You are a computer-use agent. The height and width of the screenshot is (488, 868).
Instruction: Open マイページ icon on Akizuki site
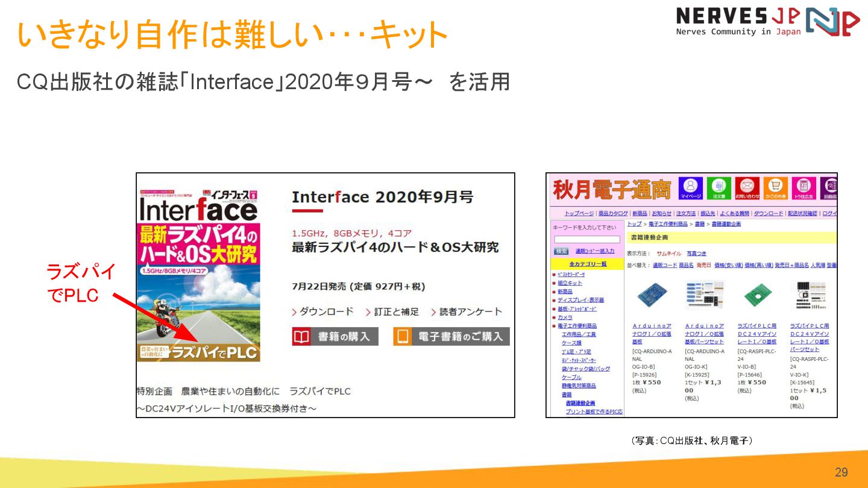pos(691,188)
